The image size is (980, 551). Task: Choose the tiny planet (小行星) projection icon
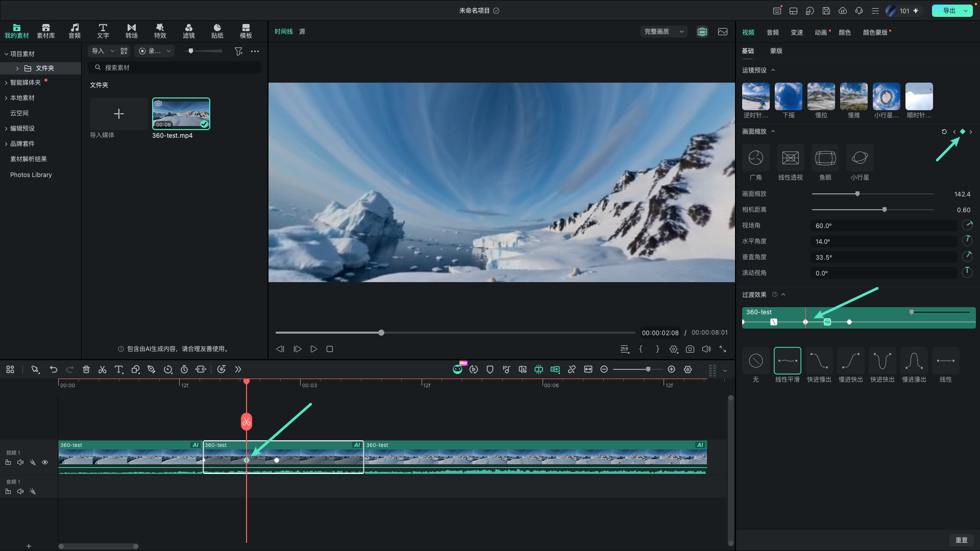[x=860, y=158]
